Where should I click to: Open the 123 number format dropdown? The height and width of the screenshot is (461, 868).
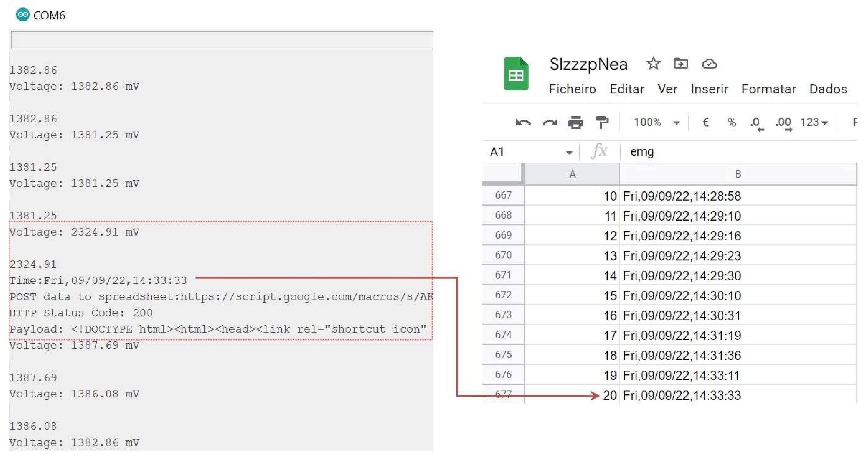coord(814,122)
